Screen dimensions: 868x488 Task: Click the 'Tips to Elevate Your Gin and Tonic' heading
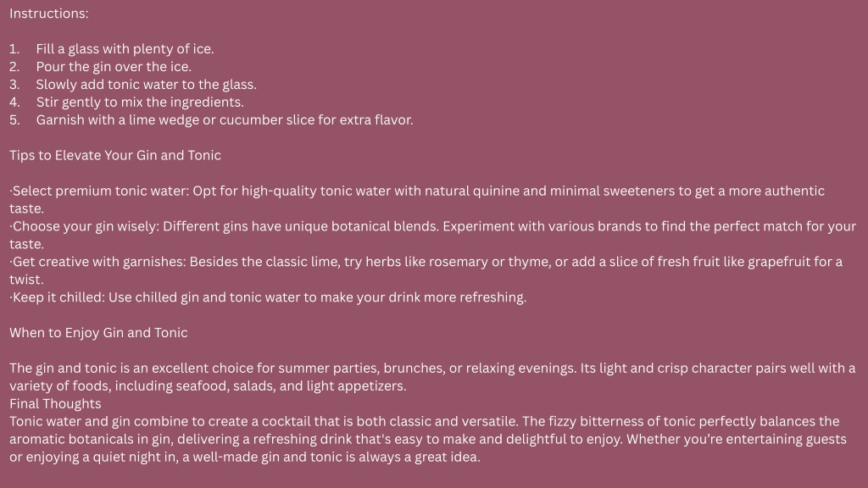[115, 156]
